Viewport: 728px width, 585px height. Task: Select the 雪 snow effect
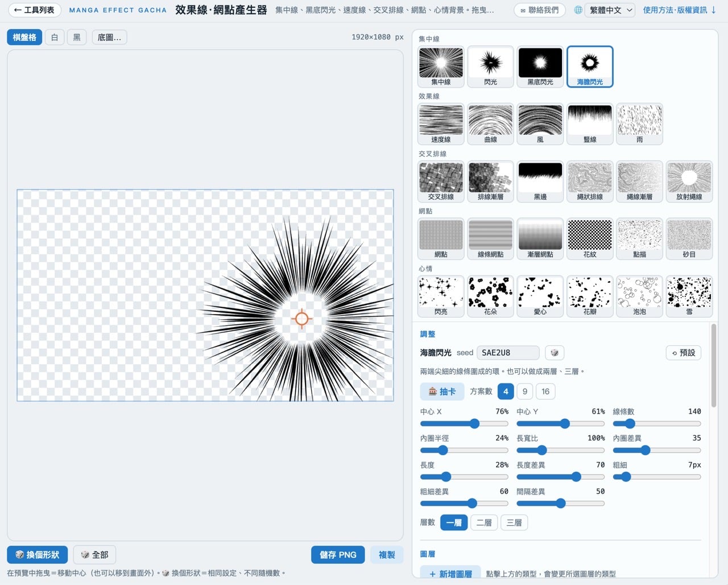(x=689, y=296)
